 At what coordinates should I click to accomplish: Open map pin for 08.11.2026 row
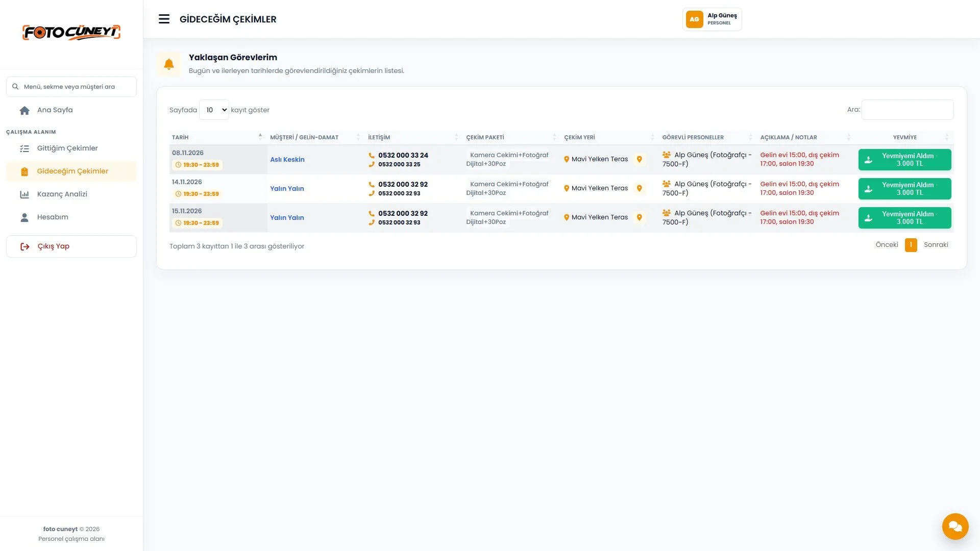point(639,159)
